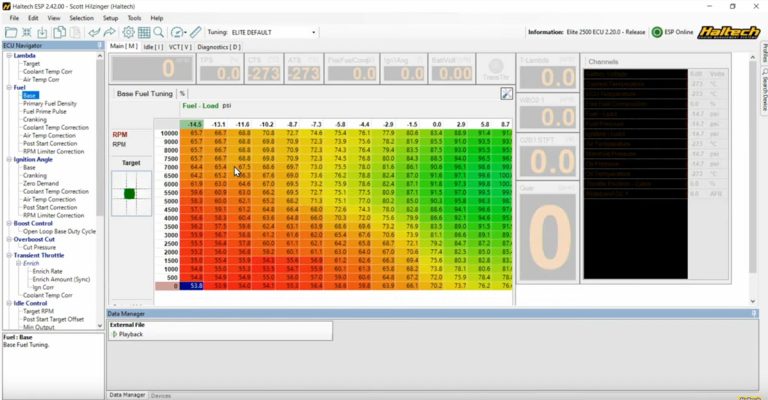Click the undo arrow icon
This screenshot has height=400, width=768.
pos(94,32)
